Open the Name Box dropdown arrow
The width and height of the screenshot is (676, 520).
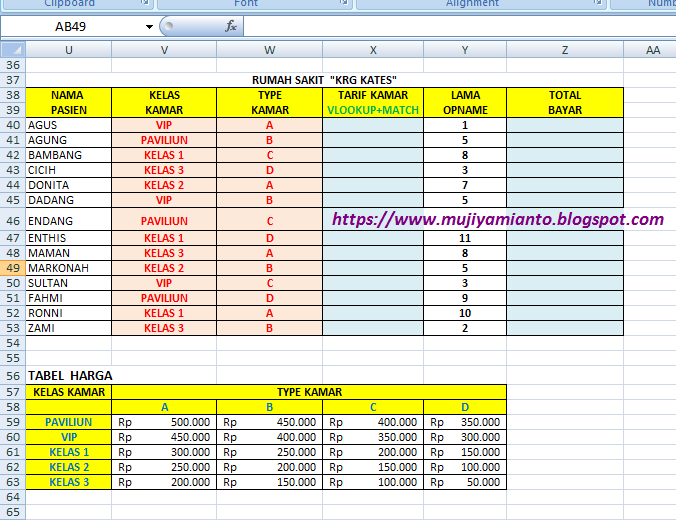click(x=149, y=27)
